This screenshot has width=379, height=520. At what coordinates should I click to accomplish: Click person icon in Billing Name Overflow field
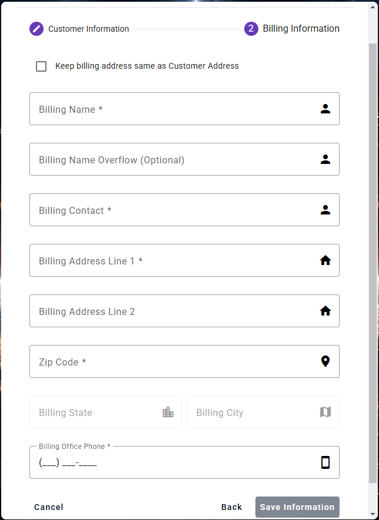pyautogui.click(x=325, y=159)
